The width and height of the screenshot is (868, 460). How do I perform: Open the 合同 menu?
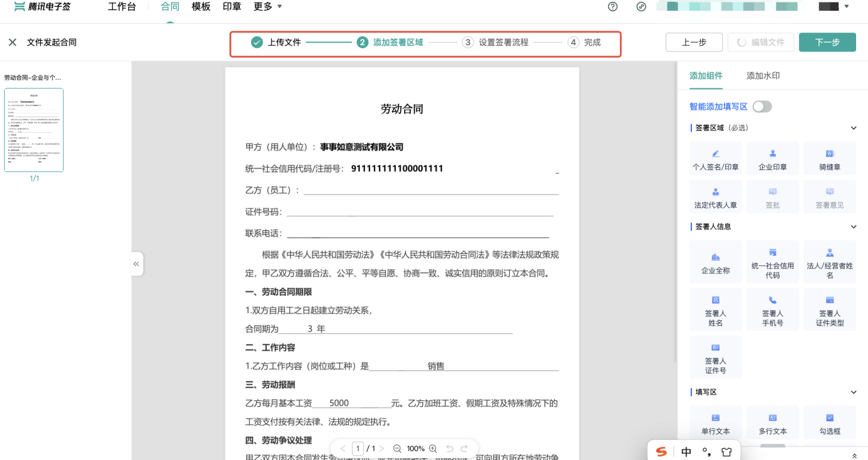click(x=170, y=7)
